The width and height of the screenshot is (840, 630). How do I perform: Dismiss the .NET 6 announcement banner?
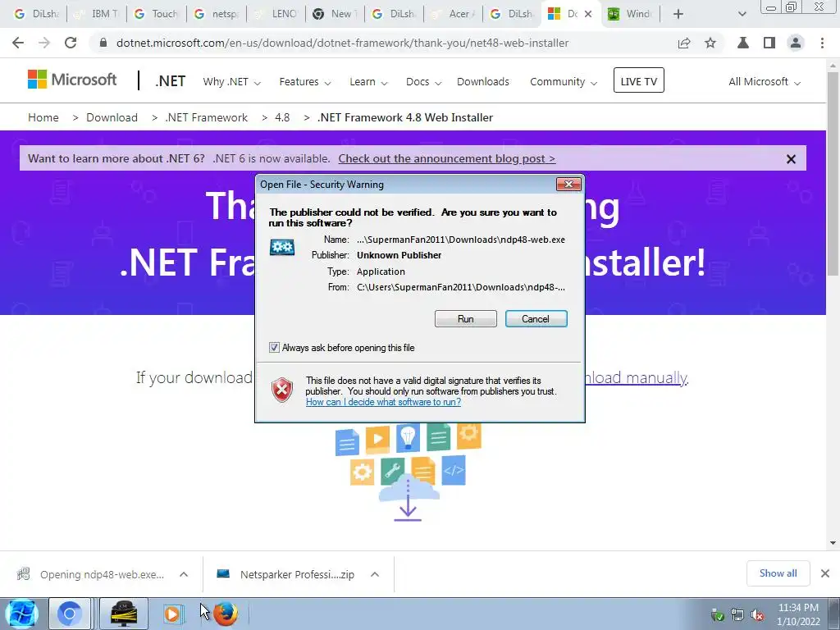point(791,159)
